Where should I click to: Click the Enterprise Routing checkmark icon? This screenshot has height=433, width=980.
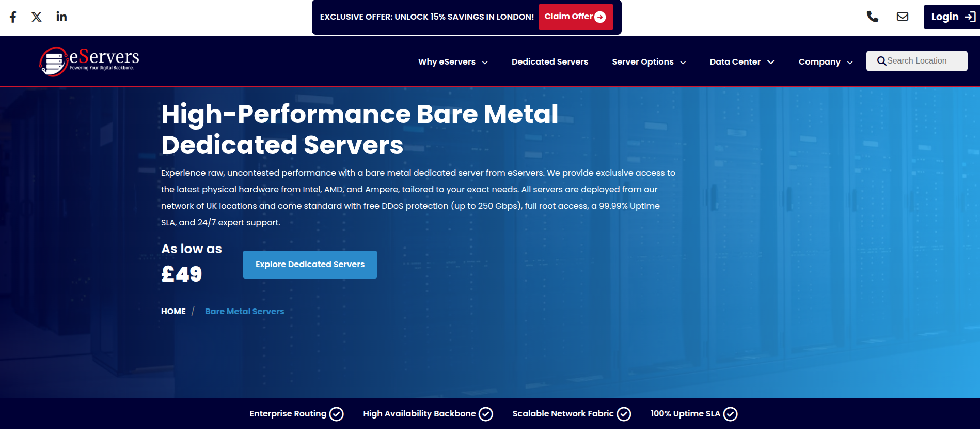click(x=337, y=414)
